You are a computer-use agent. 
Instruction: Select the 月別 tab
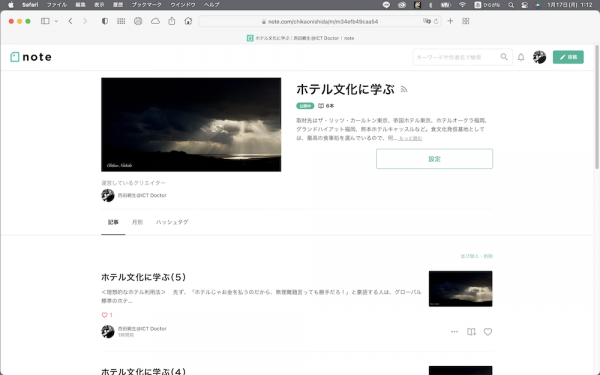tap(137, 222)
